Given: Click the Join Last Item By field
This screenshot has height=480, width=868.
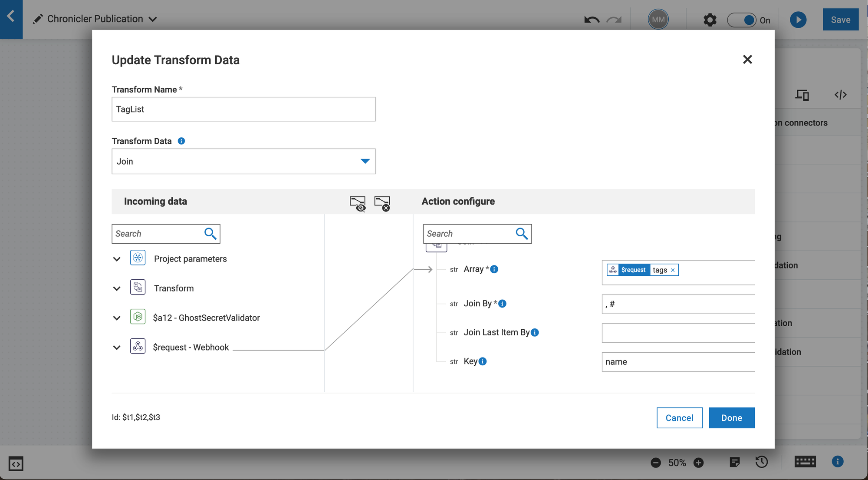Looking at the screenshot, I should pos(678,333).
